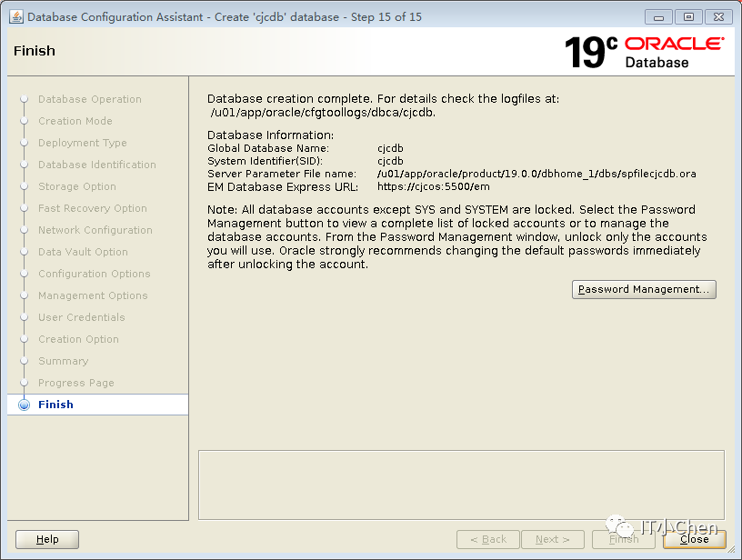Select the Configuration Options step

point(95,274)
